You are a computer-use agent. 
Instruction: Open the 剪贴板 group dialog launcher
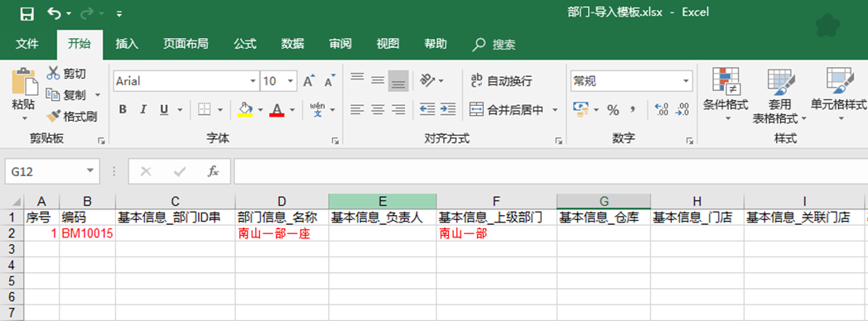tap(101, 141)
